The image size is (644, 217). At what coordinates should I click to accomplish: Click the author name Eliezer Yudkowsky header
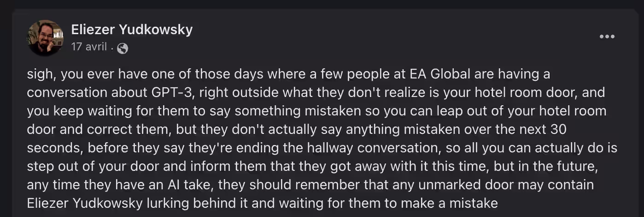[132, 30]
